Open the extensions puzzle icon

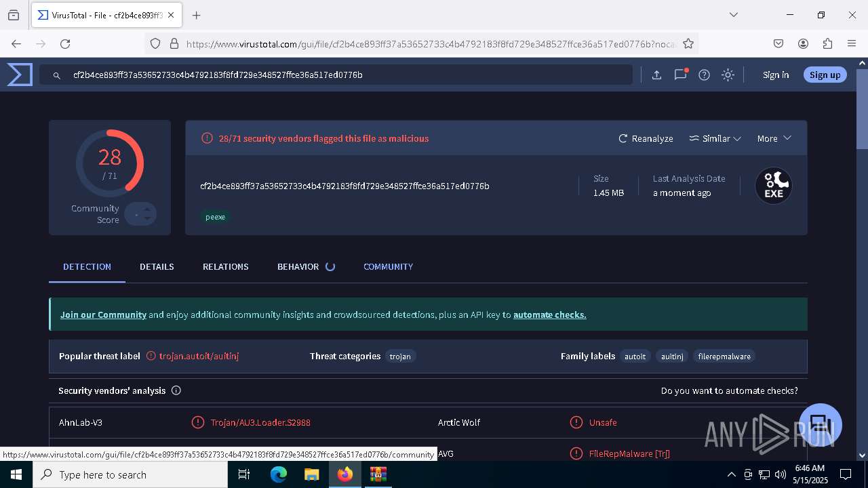[x=827, y=43]
